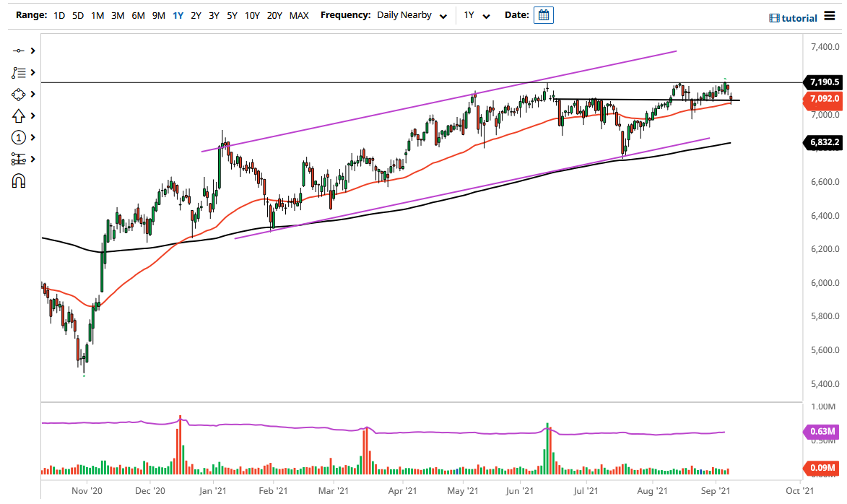Set range to 1M
This screenshot has height=504, width=847.
pos(97,16)
